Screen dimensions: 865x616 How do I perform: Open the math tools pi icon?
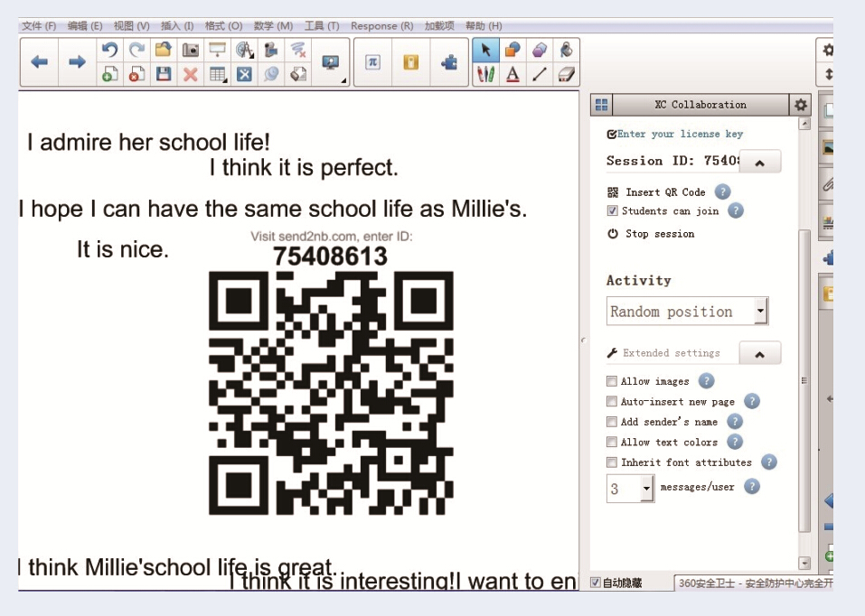click(x=373, y=61)
